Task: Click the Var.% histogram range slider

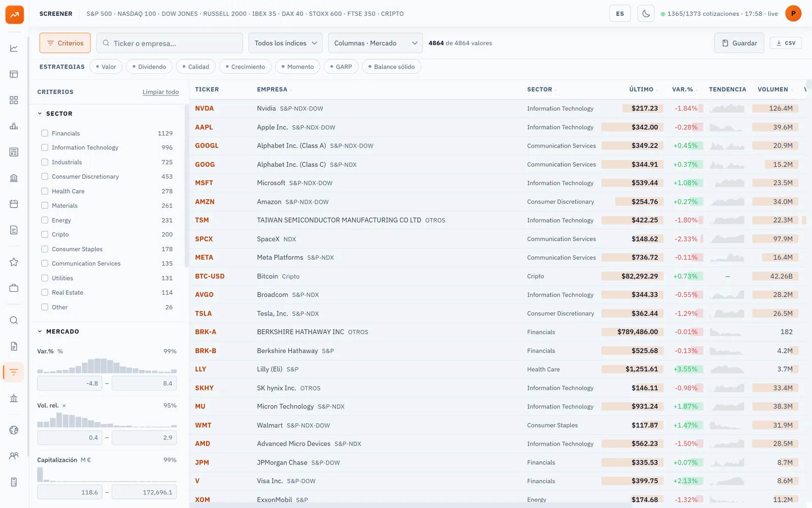Action: point(107,366)
